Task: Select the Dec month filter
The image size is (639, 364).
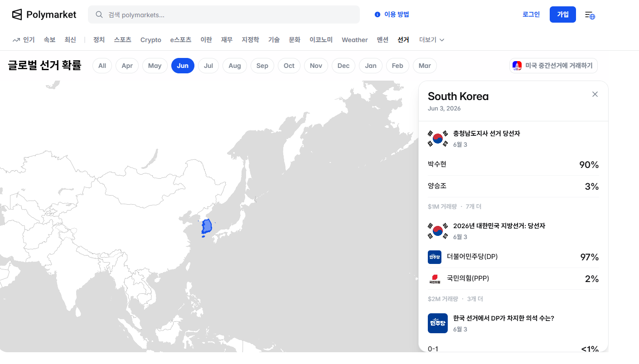Action: (x=344, y=66)
